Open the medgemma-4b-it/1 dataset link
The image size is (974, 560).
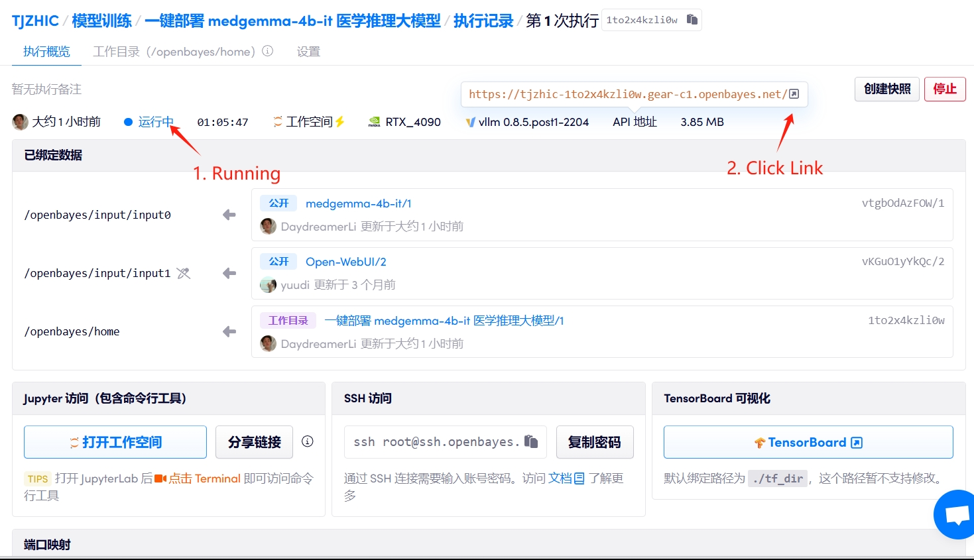tap(358, 203)
